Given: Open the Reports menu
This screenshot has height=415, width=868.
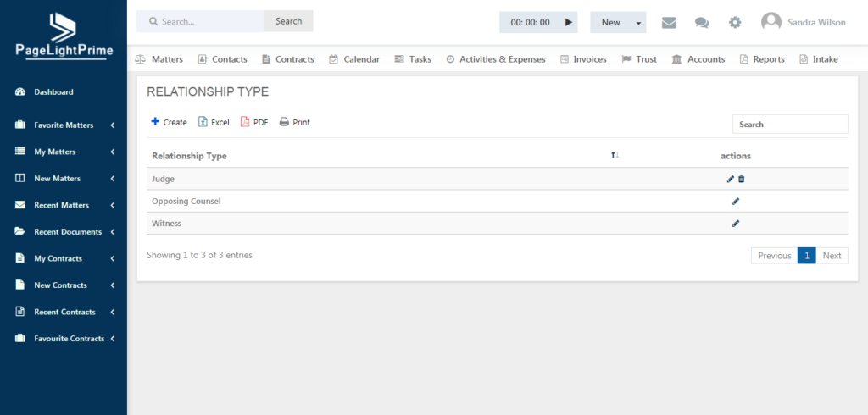Looking at the screenshot, I should [762, 59].
